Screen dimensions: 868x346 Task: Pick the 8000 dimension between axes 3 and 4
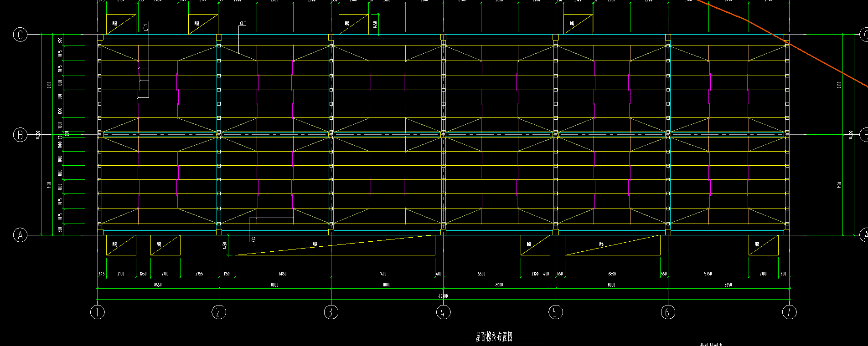(387, 285)
